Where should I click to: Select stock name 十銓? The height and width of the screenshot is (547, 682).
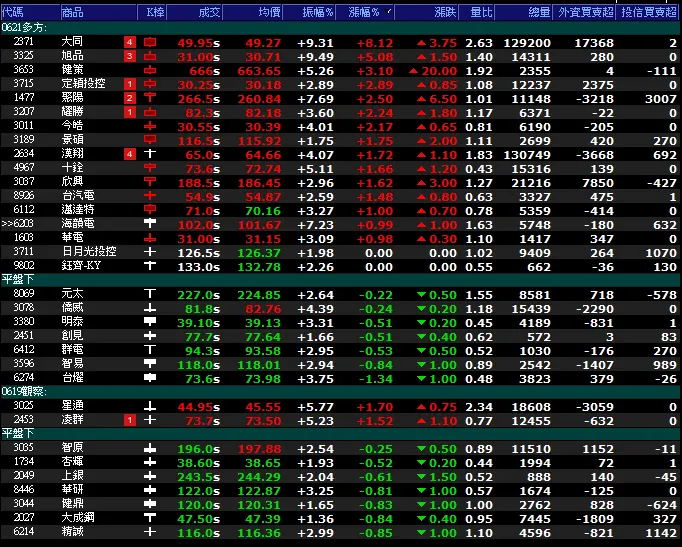[72, 168]
